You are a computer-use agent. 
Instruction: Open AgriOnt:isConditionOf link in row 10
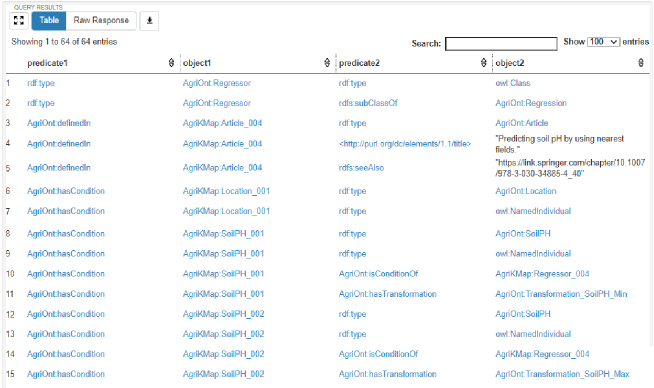point(378,274)
